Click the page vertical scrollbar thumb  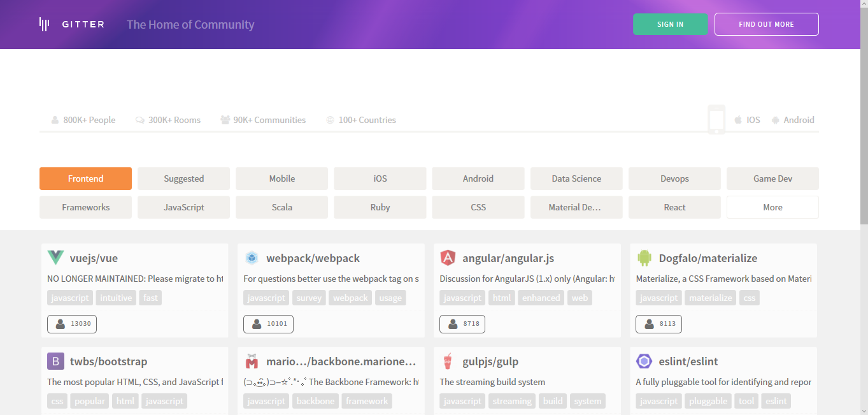(864, 117)
